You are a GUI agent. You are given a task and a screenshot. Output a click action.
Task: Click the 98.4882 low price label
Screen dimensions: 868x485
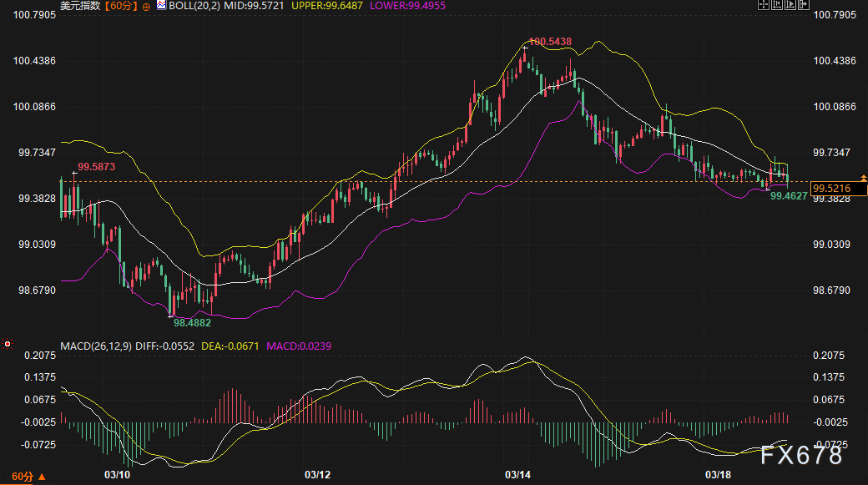click(x=191, y=321)
